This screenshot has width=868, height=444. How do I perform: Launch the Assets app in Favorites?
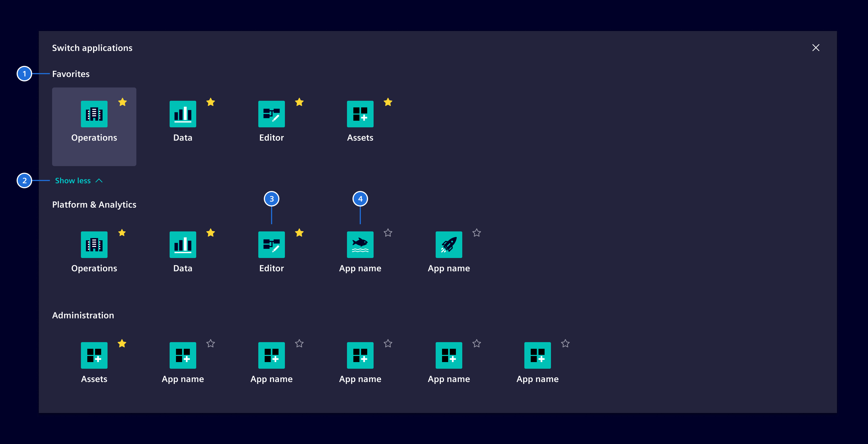point(360,114)
